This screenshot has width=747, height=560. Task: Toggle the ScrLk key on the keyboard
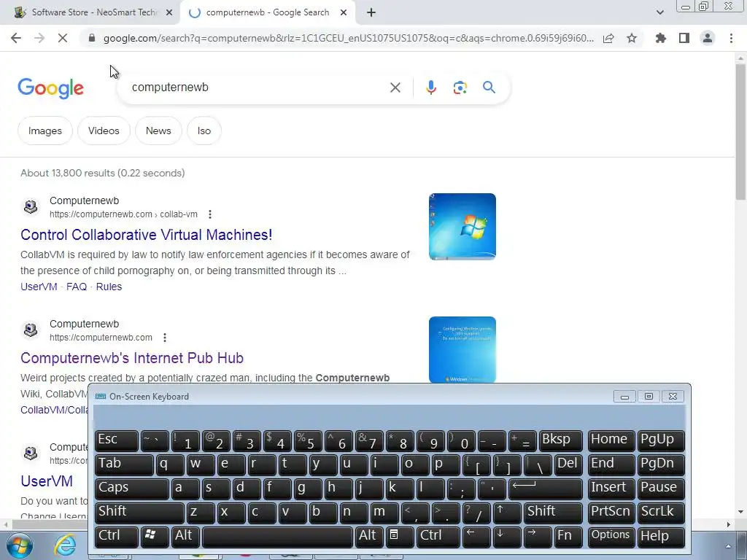[661, 513]
